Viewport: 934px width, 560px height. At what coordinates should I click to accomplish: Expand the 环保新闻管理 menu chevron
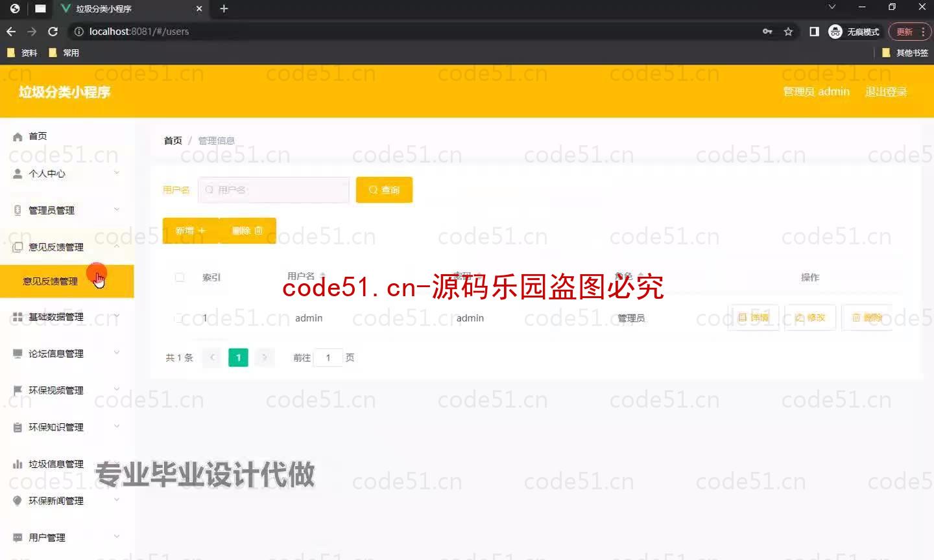tap(117, 500)
